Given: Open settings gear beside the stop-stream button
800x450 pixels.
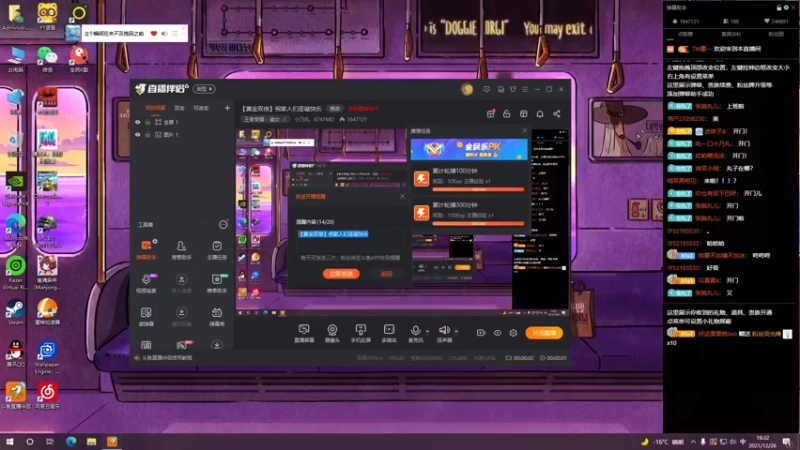Looking at the screenshot, I should point(513,333).
